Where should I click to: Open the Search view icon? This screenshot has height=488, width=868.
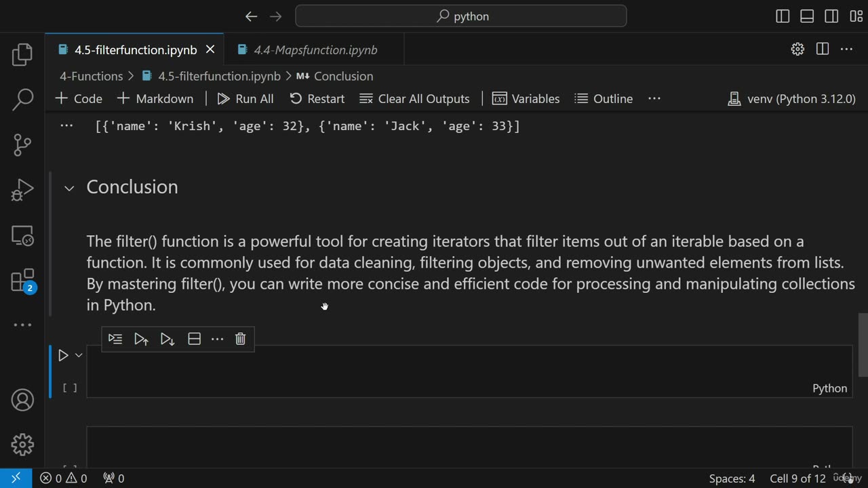coord(22,100)
